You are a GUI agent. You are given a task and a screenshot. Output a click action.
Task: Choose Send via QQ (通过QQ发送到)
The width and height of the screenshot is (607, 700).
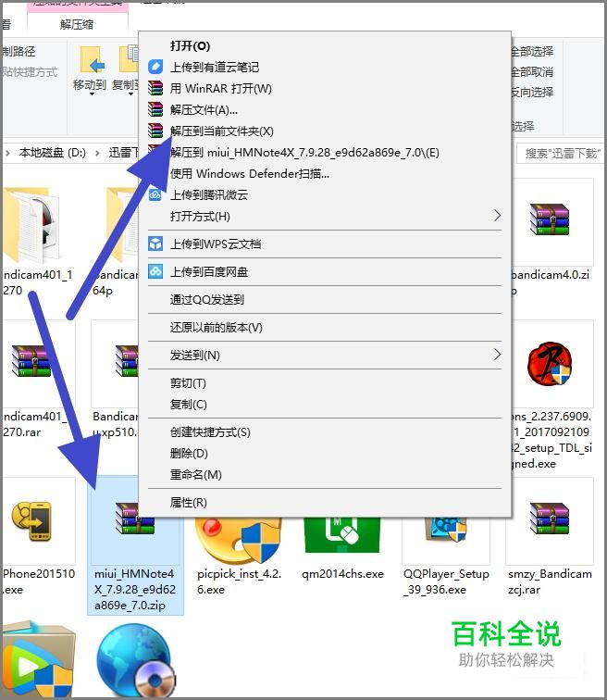tap(207, 300)
